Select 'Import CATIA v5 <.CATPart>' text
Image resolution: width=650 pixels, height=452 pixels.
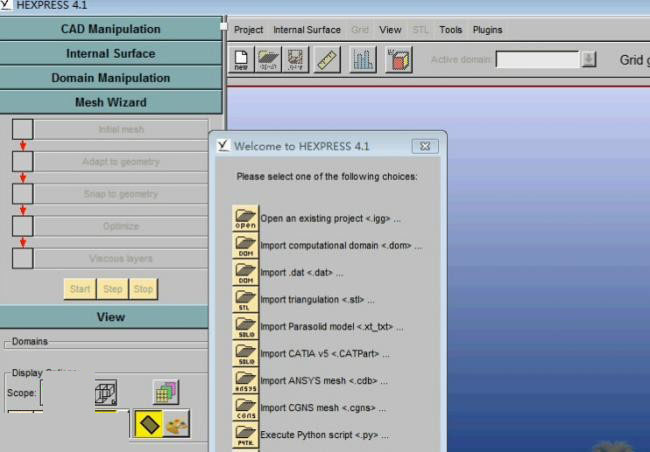click(325, 354)
